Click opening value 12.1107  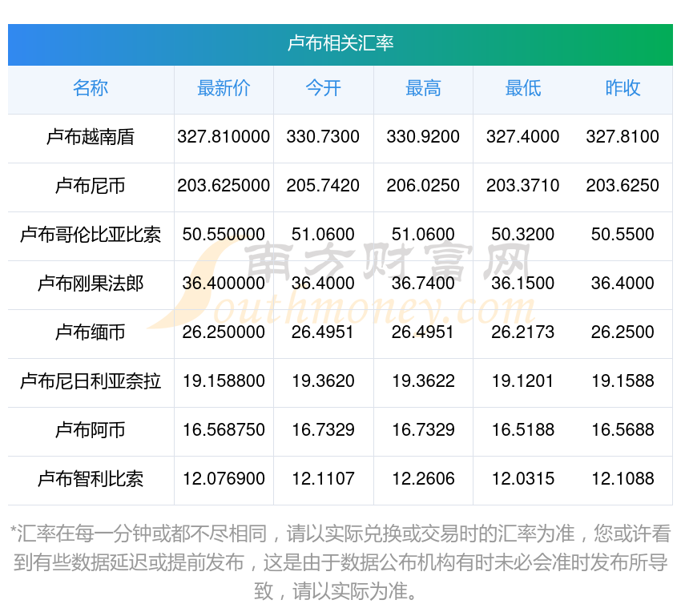tap(323, 479)
